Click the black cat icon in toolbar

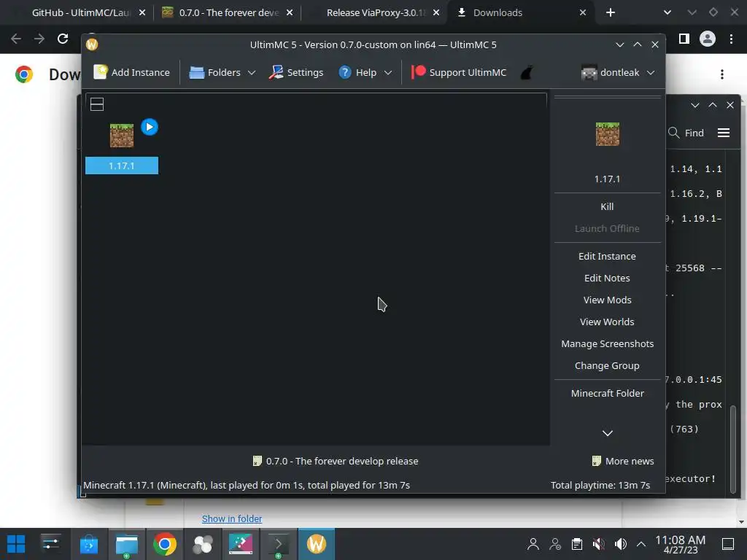click(527, 72)
